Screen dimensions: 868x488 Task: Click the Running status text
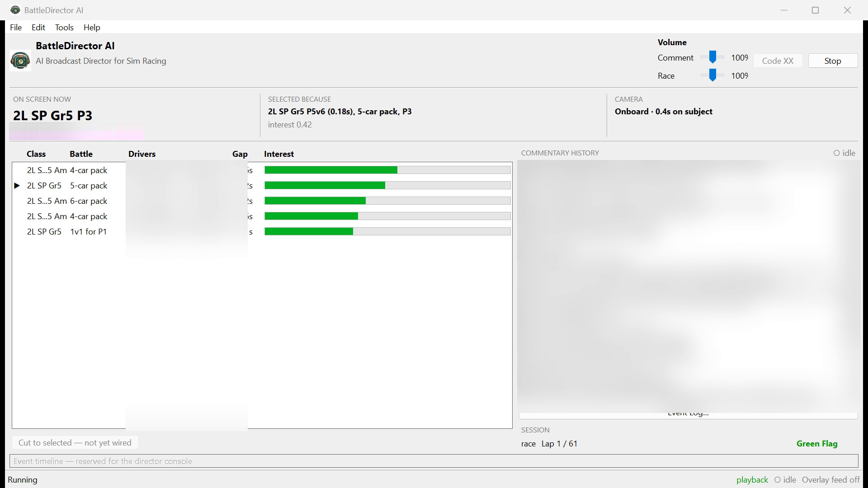click(x=23, y=480)
